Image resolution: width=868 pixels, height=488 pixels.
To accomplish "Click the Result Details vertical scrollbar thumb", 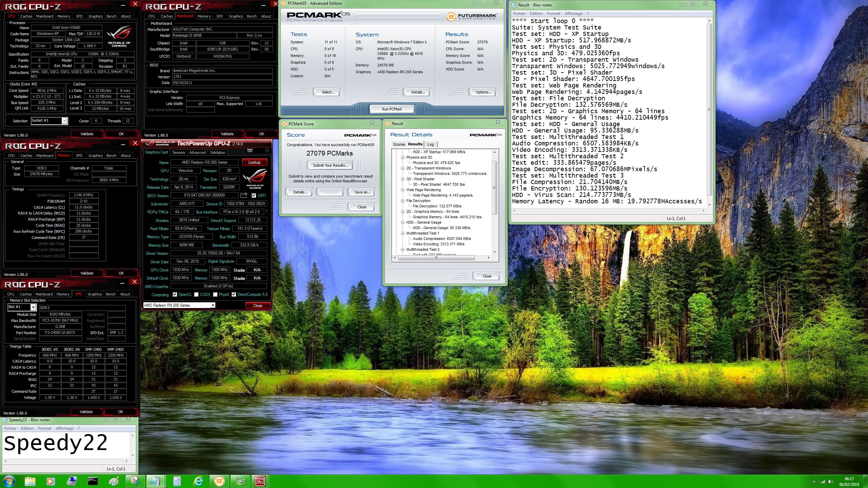I will click(x=494, y=187).
